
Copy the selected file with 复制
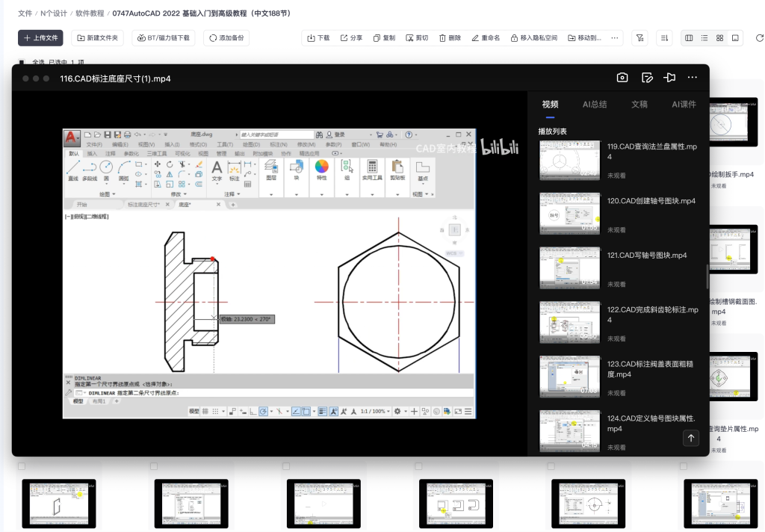[384, 38]
